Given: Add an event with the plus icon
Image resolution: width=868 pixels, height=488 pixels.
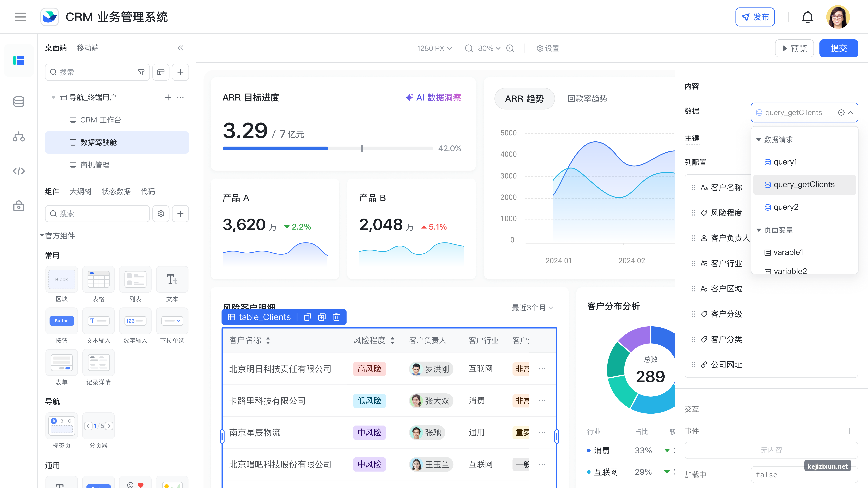Looking at the screenshot, I should click(x=850, y=431).
